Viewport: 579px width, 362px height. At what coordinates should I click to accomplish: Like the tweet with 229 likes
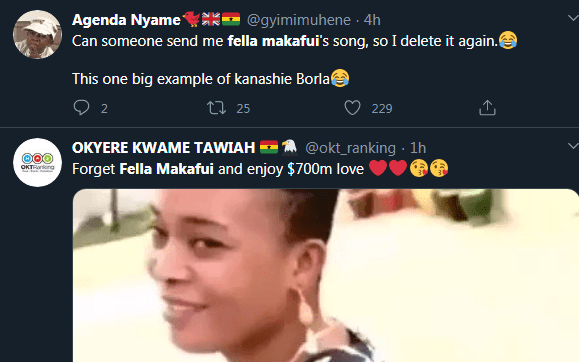tap(352, 108)
